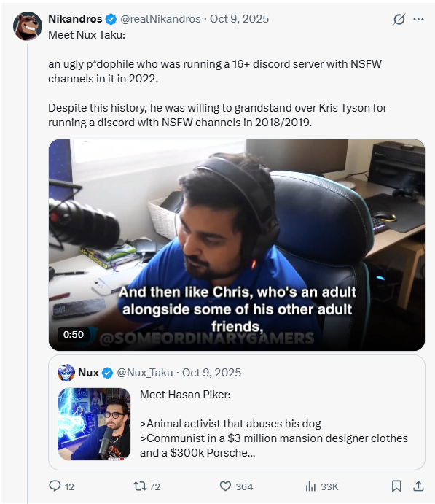Open Nikandros bear profile avatar
Image resolution: width=435 pixels, height=504 pixels.
pos(27,26)
